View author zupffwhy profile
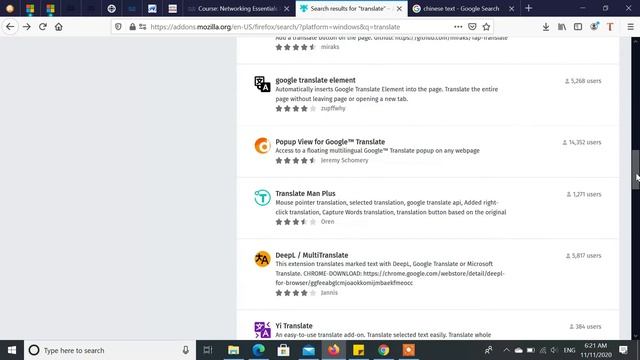This screenshot has height=360, width=640. [x=333, y=109]
